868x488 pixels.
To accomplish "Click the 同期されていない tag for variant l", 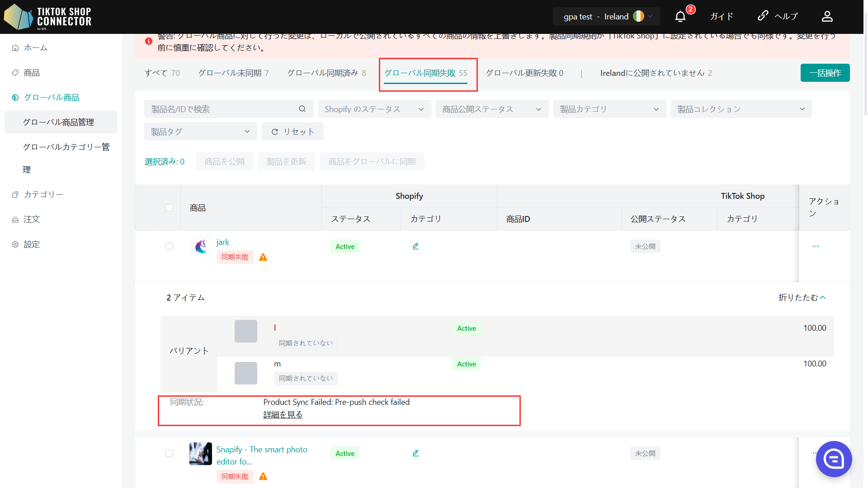I will (306, 343).
